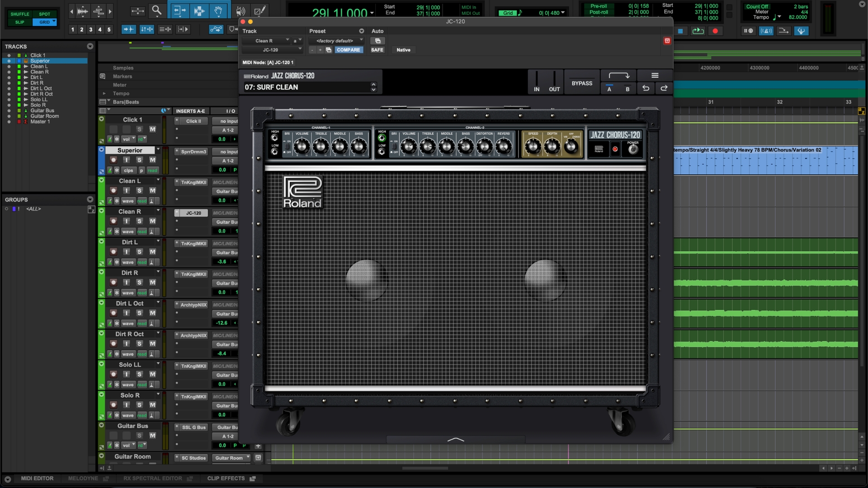Click the SAFE automation button
Viewport: 868px width, 488px height.
pos(377,50)
